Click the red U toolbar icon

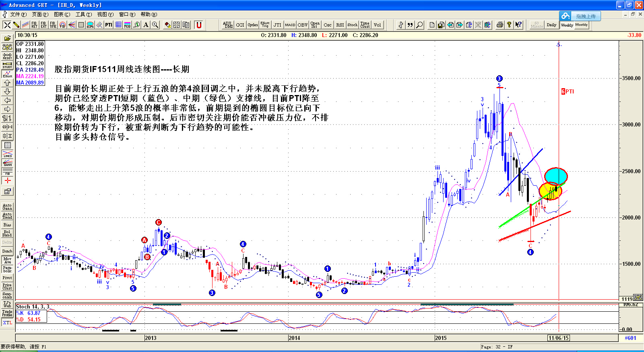198,25
